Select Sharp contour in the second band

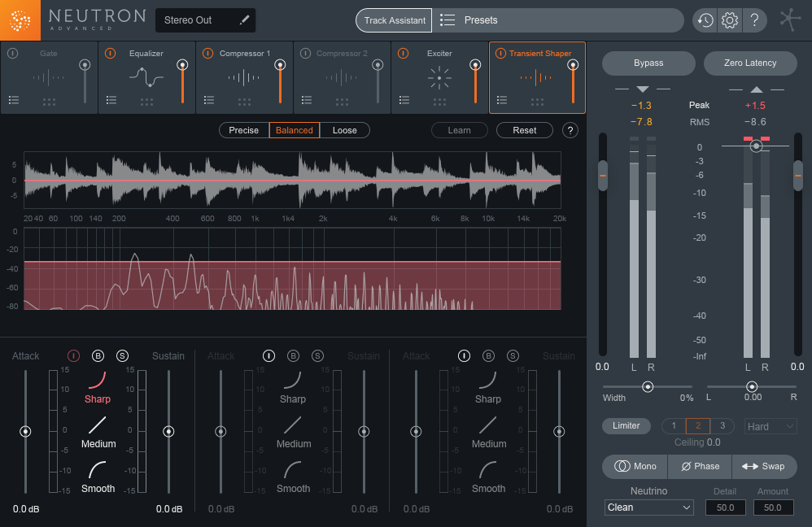tap(293, 388)
